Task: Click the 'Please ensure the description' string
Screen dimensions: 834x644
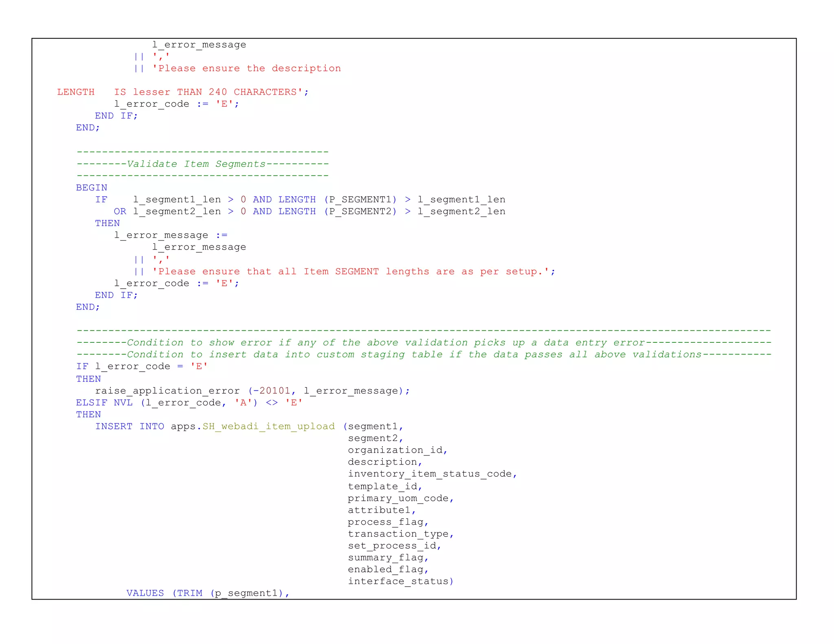Action: coord(246,68)
